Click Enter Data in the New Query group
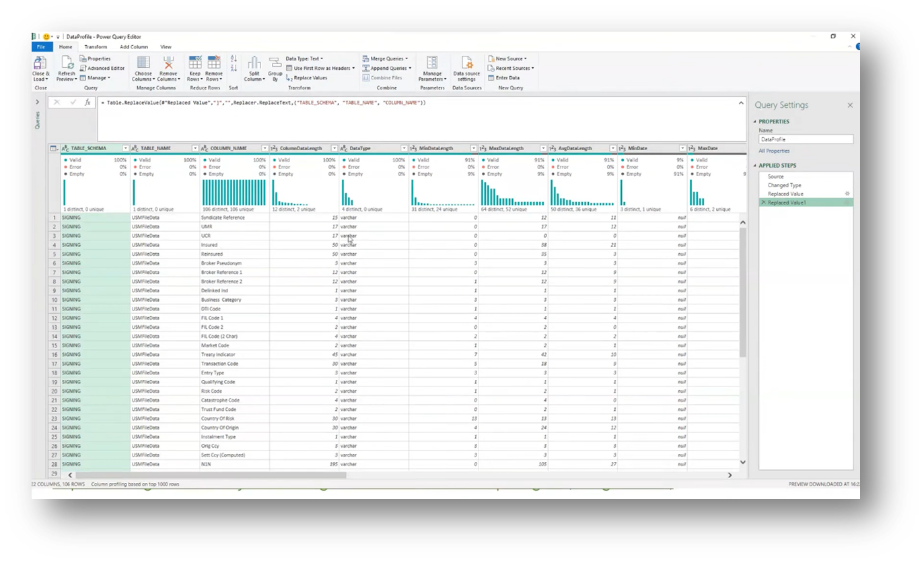The height and width of the screenshot is (563, 924). (503, 77)
